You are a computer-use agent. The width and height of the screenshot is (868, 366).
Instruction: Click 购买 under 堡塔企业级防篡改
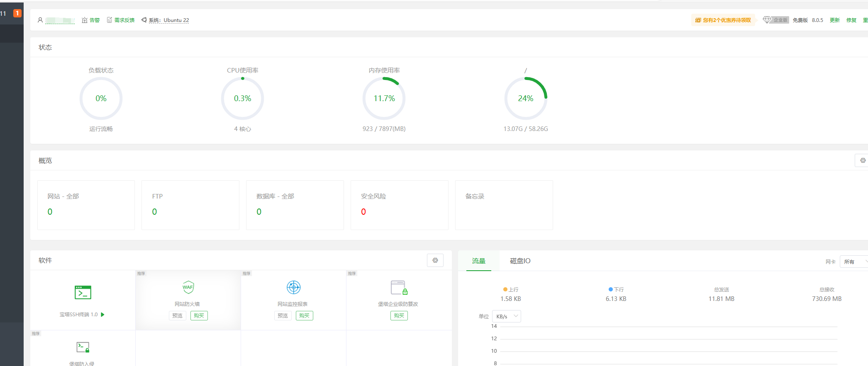click(x=399, y=316)
